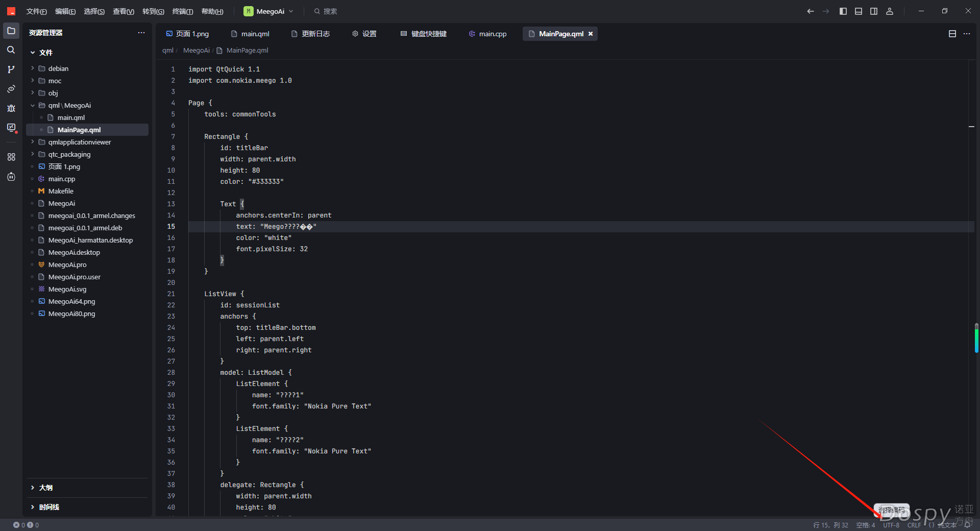Open the Extensions grid icon
The image size is (980, 531).
point(11,157)
